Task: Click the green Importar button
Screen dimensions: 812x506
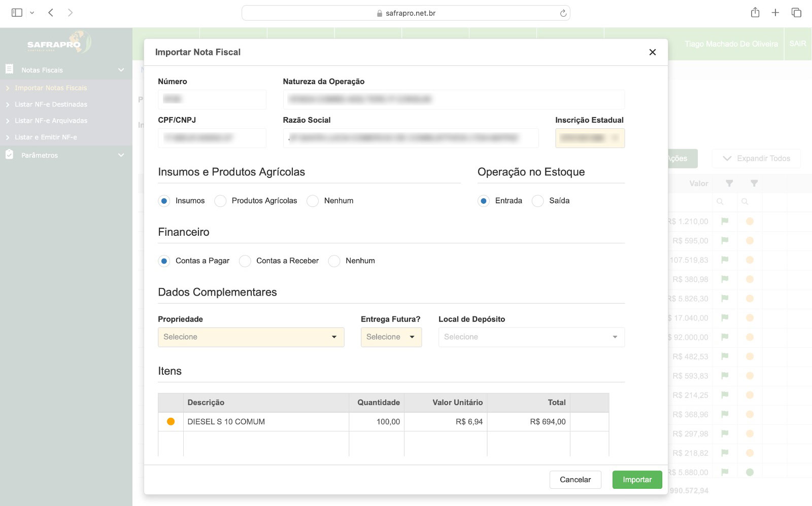Action: [637, 480]
